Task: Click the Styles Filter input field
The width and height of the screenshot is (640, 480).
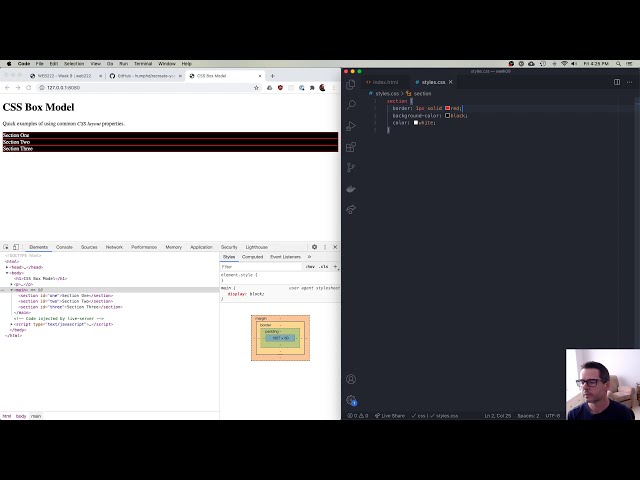Action: pyautogui.click(x=261, y=267)
